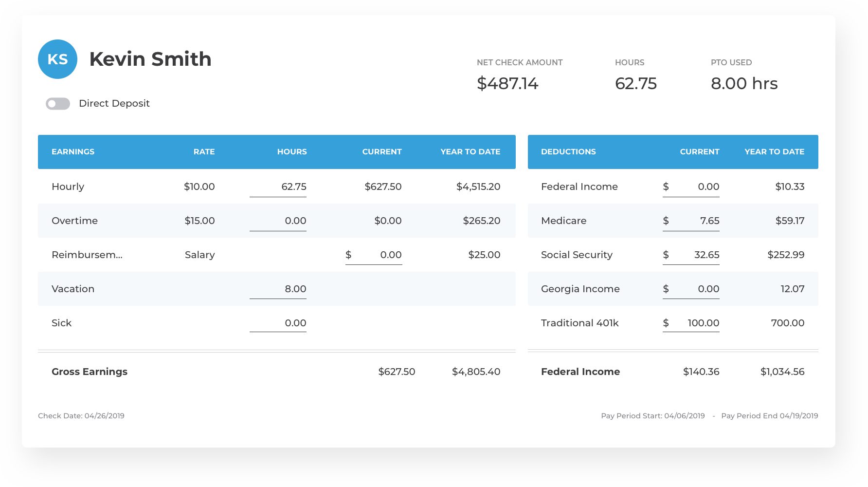Click the Medicare current deduction field
868x487 pixels.
[x=691, y=221]
